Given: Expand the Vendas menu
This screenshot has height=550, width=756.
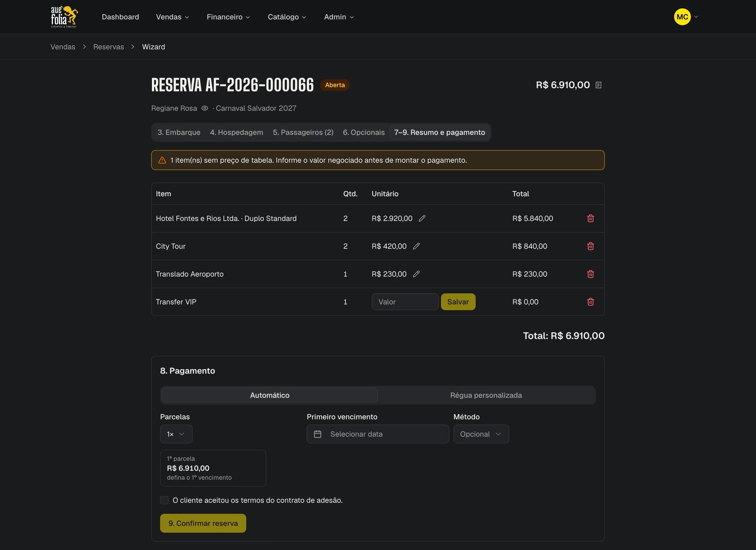Looking at the screenshot, I should pos(172,17).
